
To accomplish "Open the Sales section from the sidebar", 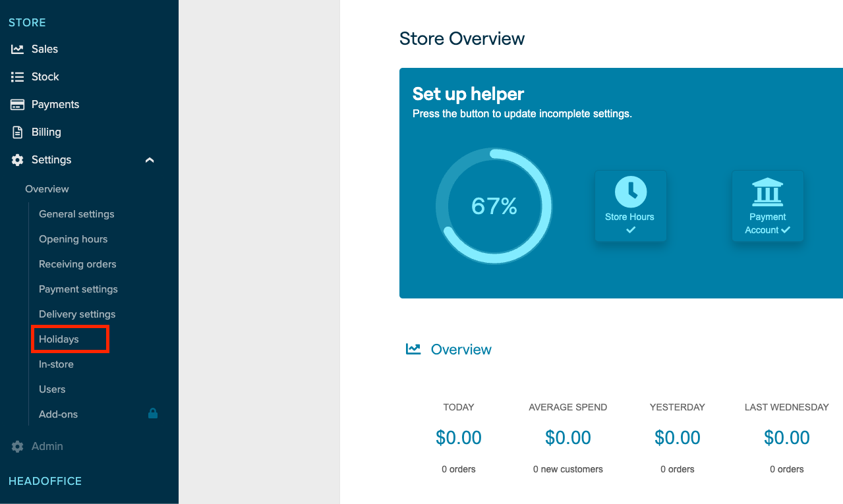I will pos(16,49).
